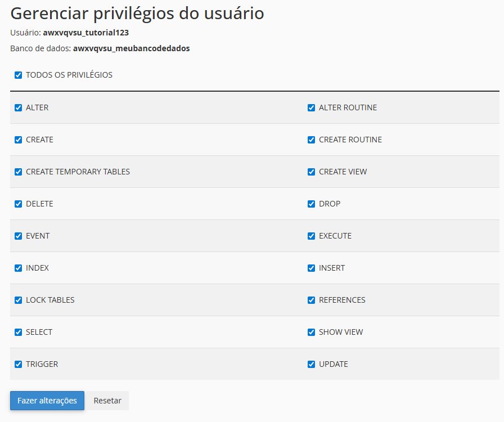Uncheck the TODOS OS PRIVILÉGIOS checkbox

(19, 75)
